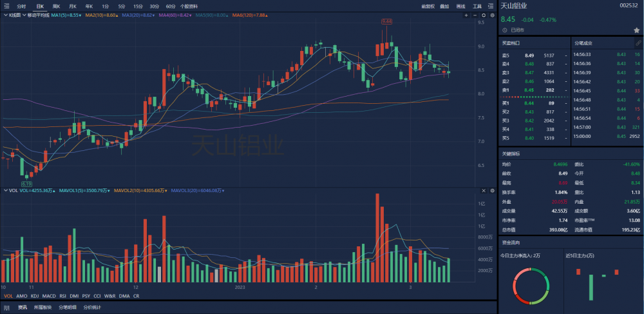
Task: Click the 画线 drawing tools button
Action: [x=460, y=6]
